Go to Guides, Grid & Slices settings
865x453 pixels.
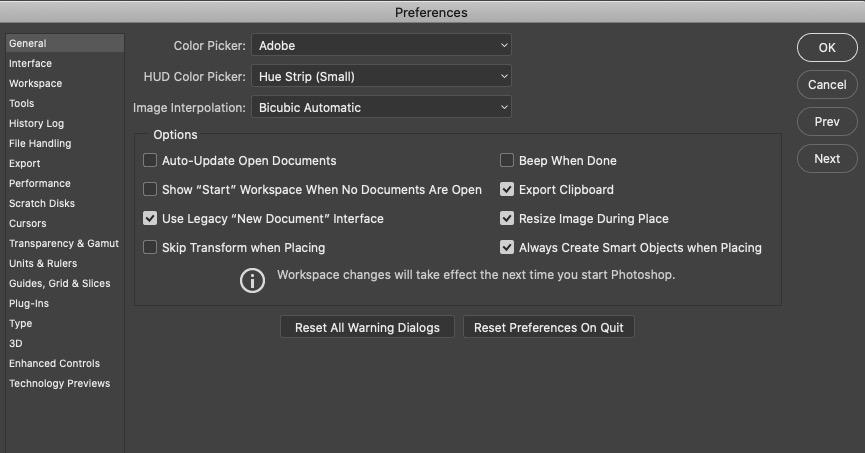(x=60, y=283)
